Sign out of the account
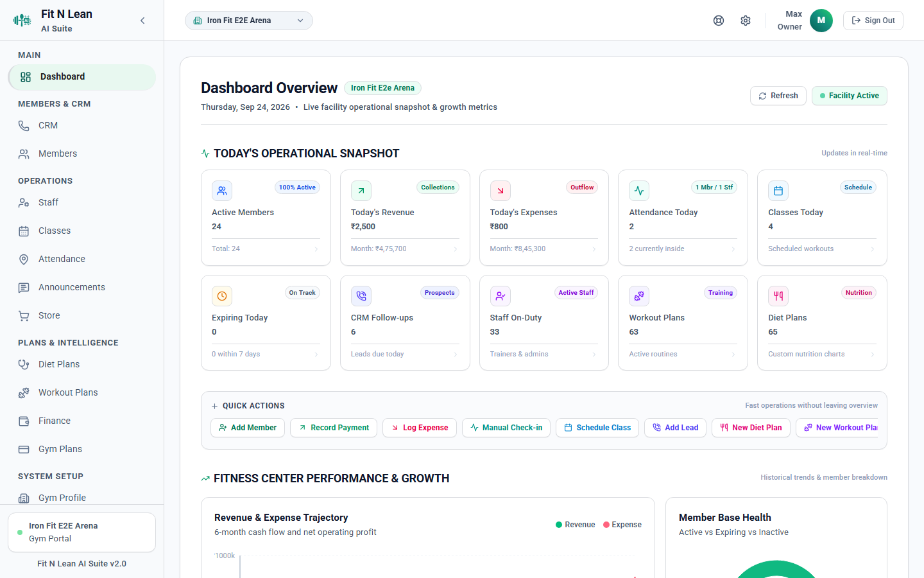This screenshot has width=924, height=578. 873,21
